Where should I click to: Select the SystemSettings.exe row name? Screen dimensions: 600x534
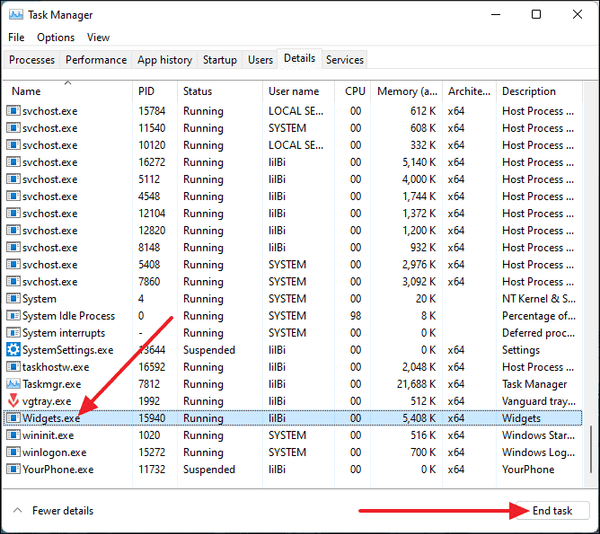coord(68,350)
